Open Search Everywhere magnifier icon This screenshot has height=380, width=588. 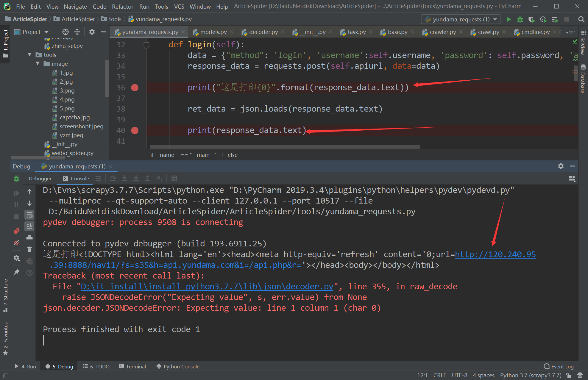point(581,19)
